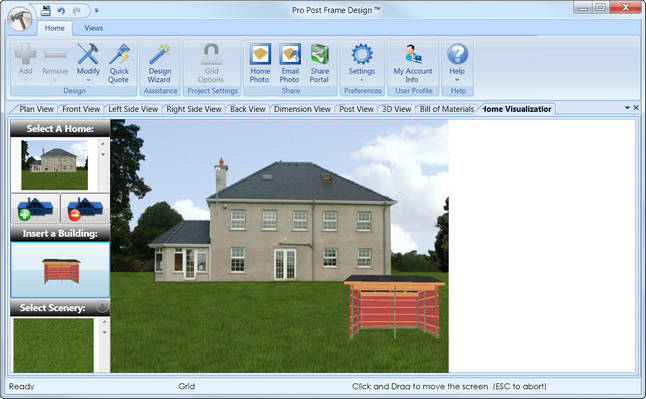The width and height of the screenshot is (646, 399).
Task: Launch the Quick Quote tool
Action: [x=119, y=63]
